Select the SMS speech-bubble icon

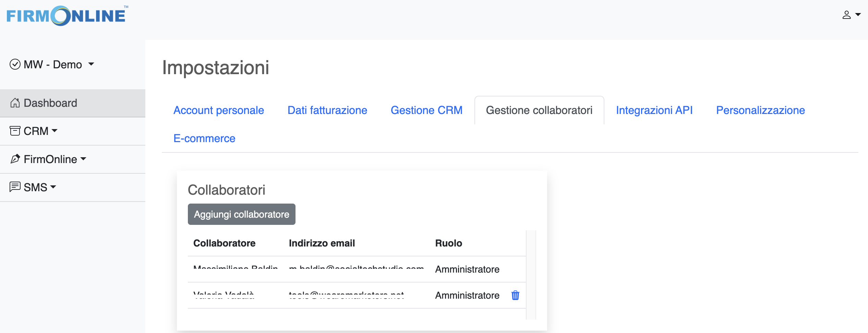pos(15,187)
